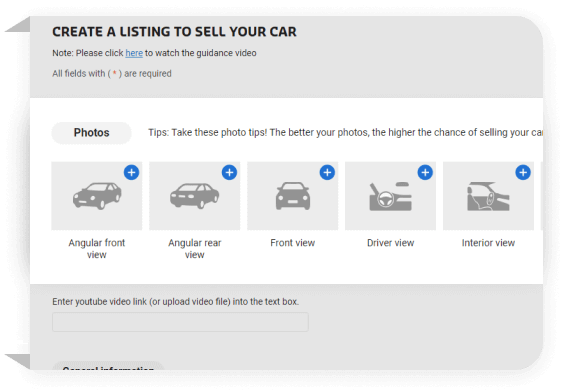Add a Driver view photo with plus icon
The image size is (566, 390).
425,173
